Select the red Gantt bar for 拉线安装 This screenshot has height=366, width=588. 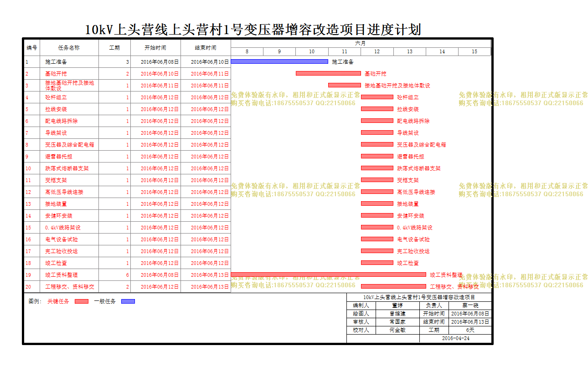click(377, 109)
